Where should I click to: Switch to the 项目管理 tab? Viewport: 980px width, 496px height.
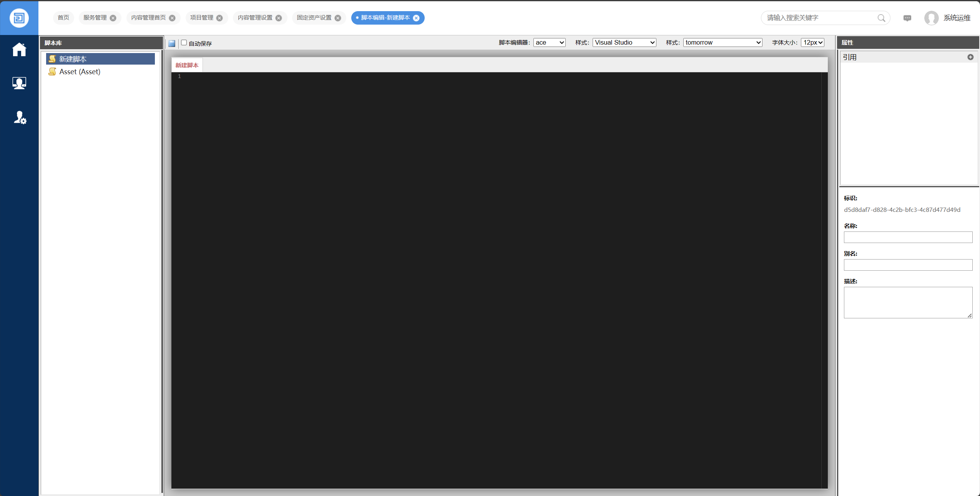pyautogui.click(x=201, y=18)
